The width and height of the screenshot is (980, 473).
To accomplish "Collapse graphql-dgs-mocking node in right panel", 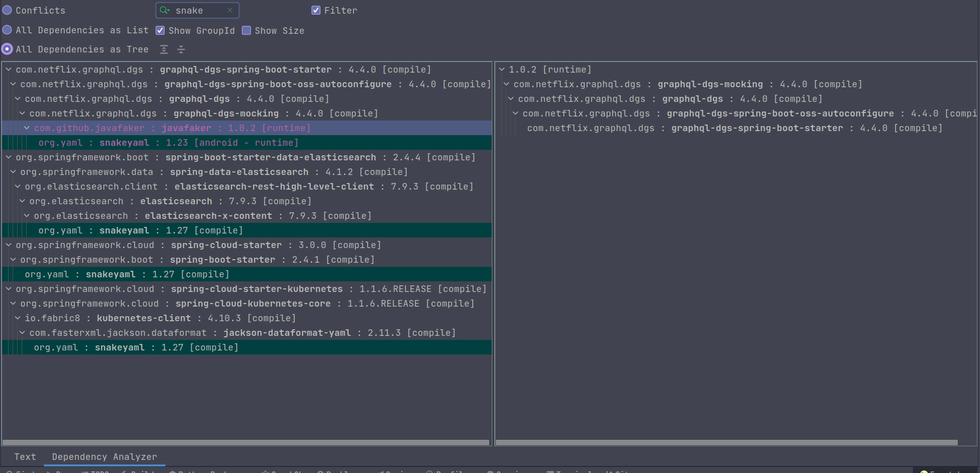I will pos(505,84).
